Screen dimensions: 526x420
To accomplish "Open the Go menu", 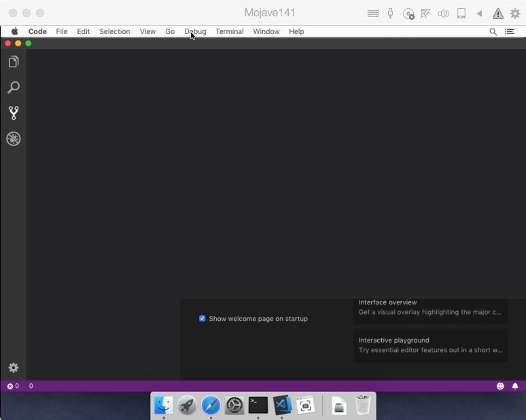I will tap(170, 31).
